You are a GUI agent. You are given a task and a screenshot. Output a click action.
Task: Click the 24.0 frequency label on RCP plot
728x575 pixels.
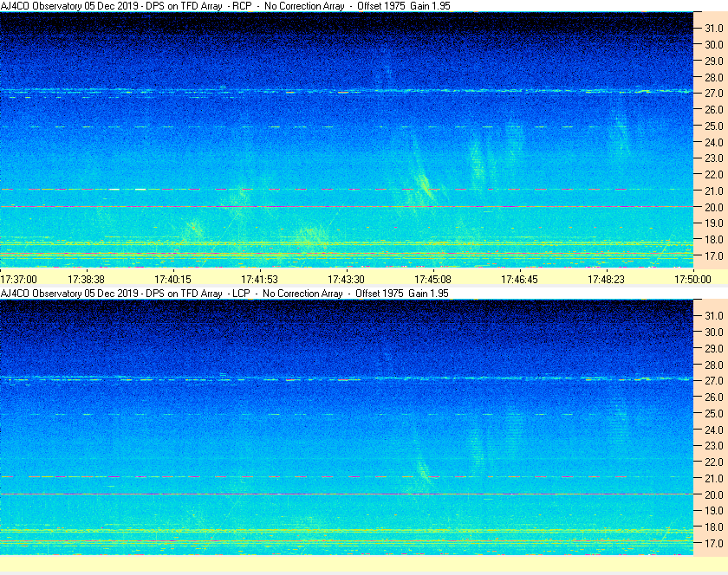coord(714,143)
